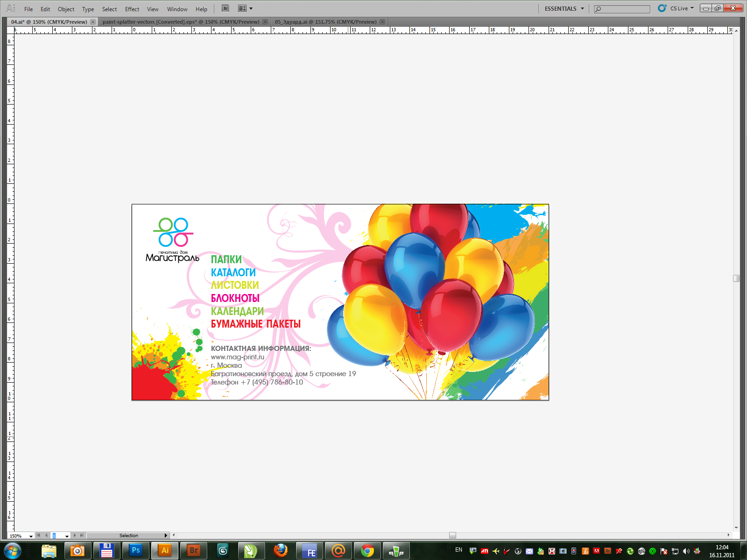Click the ATI tray icon
747x560 pixels.
click(485, 551)
